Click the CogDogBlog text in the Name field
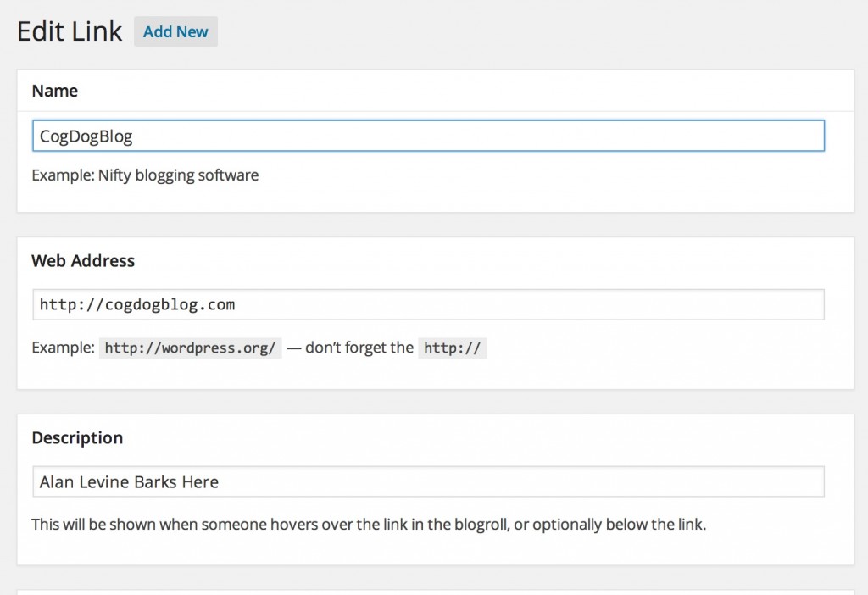 point(84,136)
